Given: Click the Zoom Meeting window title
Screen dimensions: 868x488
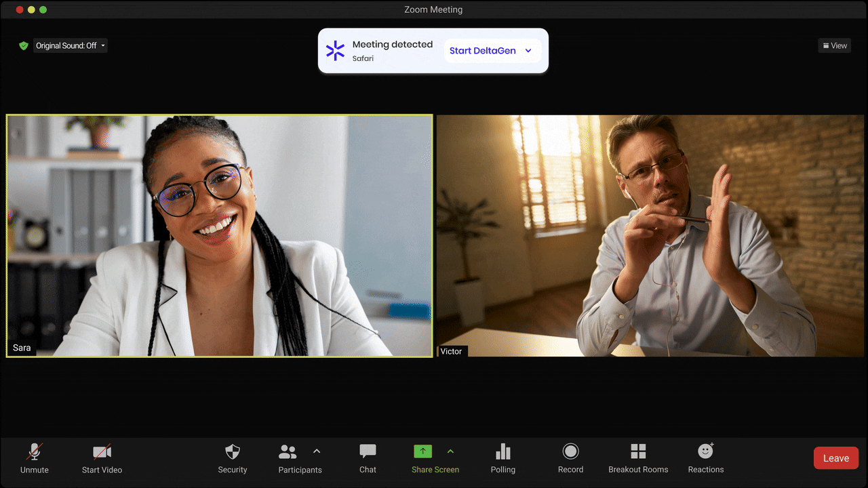Looking at the screenshot, I should (433, 9).
